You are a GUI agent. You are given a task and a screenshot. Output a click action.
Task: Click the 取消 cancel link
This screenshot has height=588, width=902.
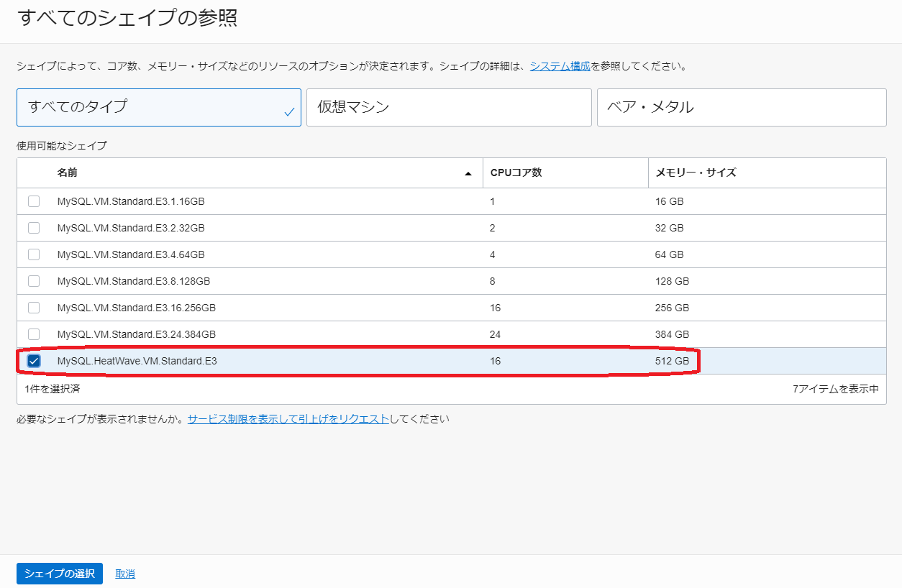[x=125, y=574]
